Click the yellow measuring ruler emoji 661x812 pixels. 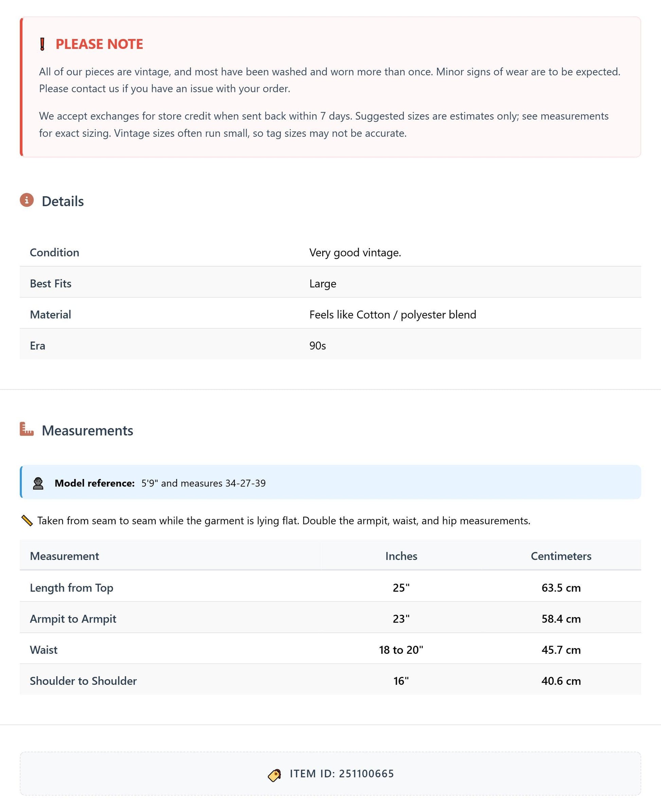(27, 520)
